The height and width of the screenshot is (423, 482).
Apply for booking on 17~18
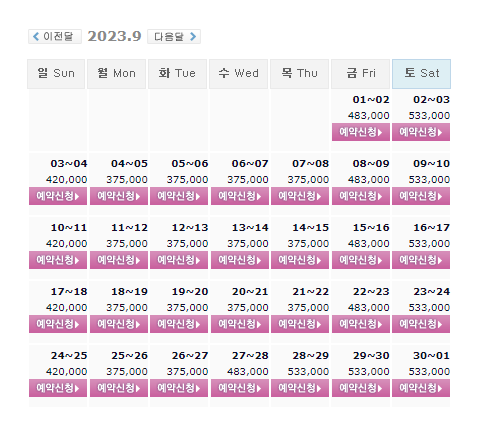click(58, 324)
